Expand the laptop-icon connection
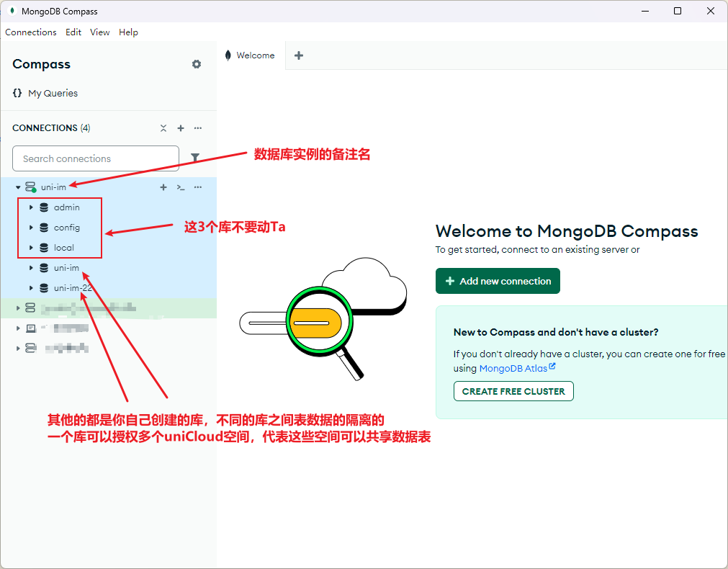This screenshot has width=728, height=569. coord(18,328)
